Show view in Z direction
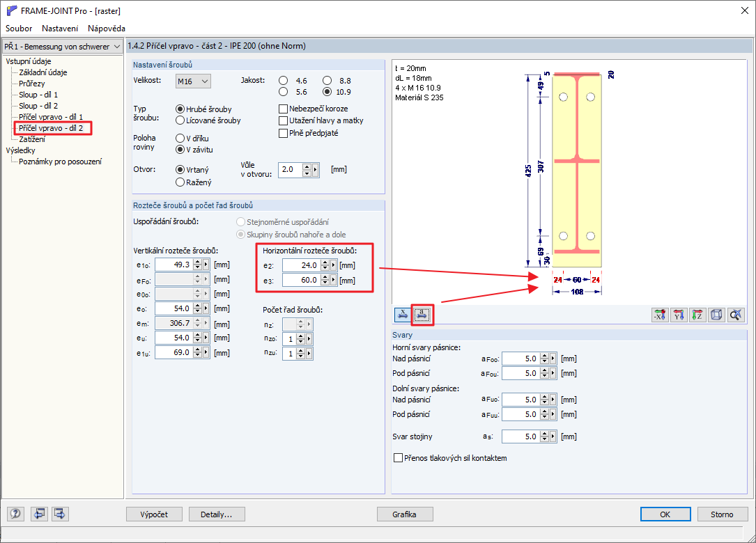Image resolution: width=756 pixels, height=543 pixels. [x=697, y=315]
